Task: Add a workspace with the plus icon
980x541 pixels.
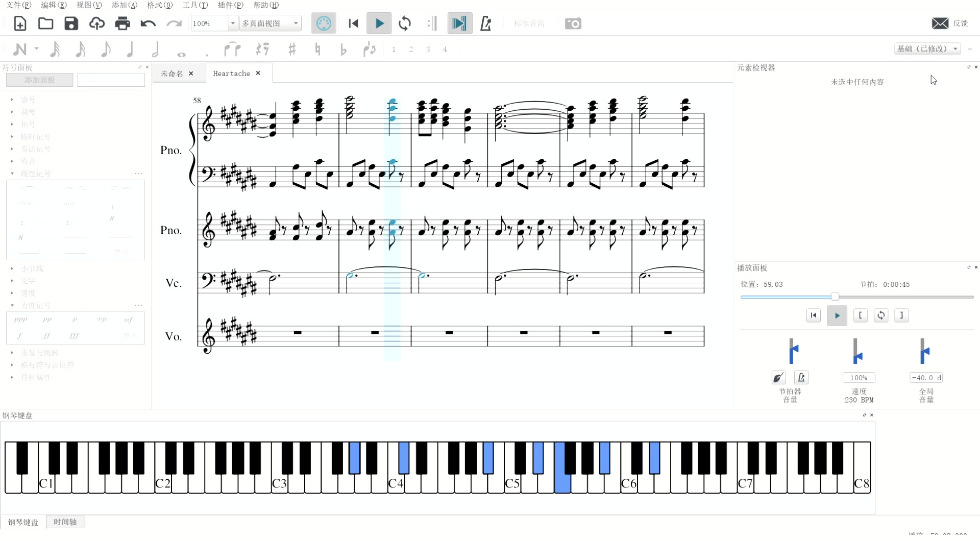Action: [x=970, y=49]
